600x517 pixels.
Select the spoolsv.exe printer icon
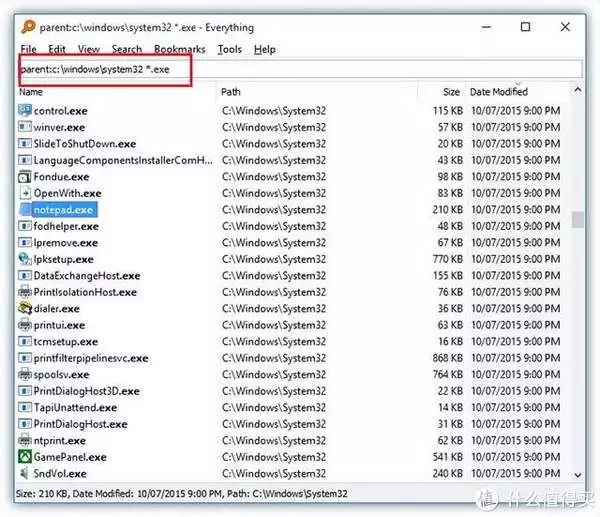[x=25, y=374]
